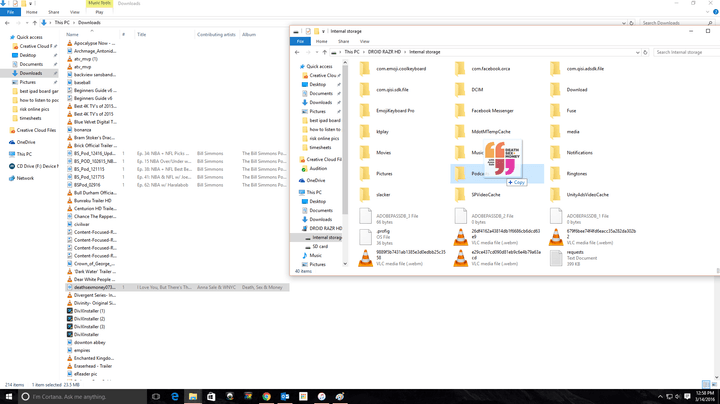
Task: Open the Home tab in Internal storage window
Action: (321, 41)
